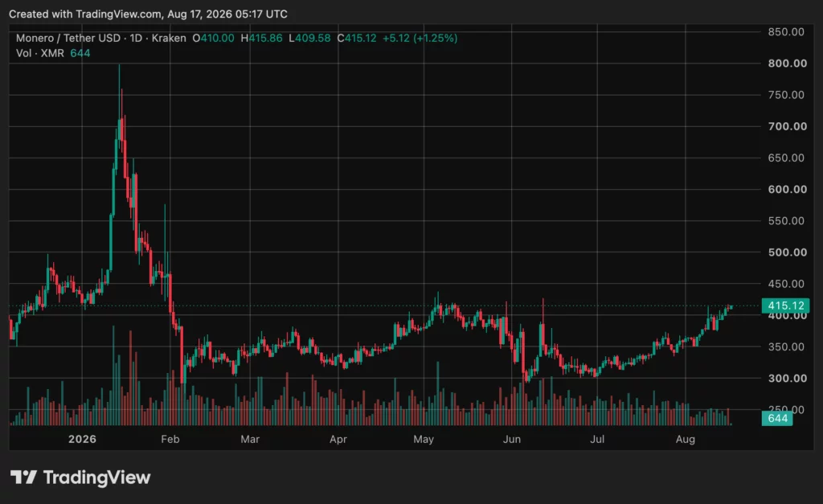Click the Mar label on time axis

250,439
